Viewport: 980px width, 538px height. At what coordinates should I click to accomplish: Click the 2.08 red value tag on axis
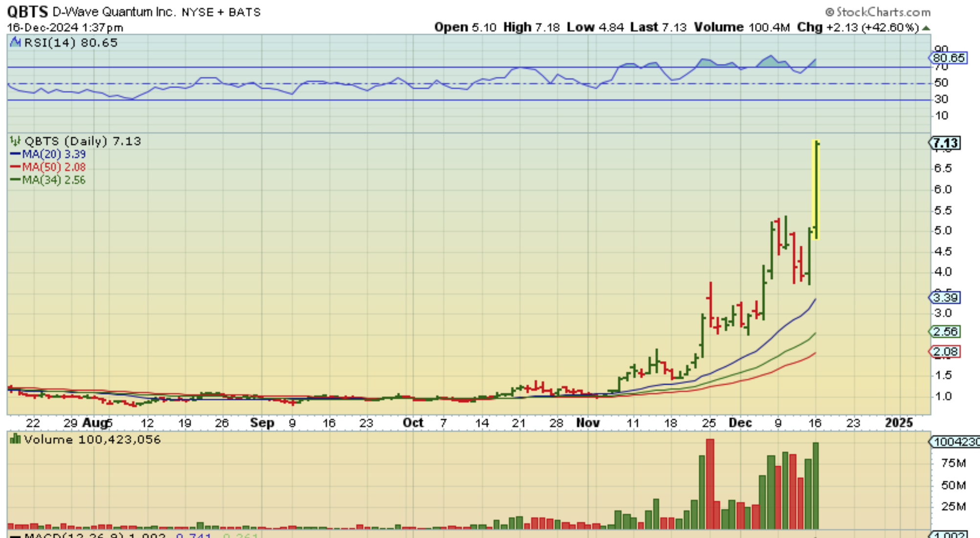coord(945,352)
